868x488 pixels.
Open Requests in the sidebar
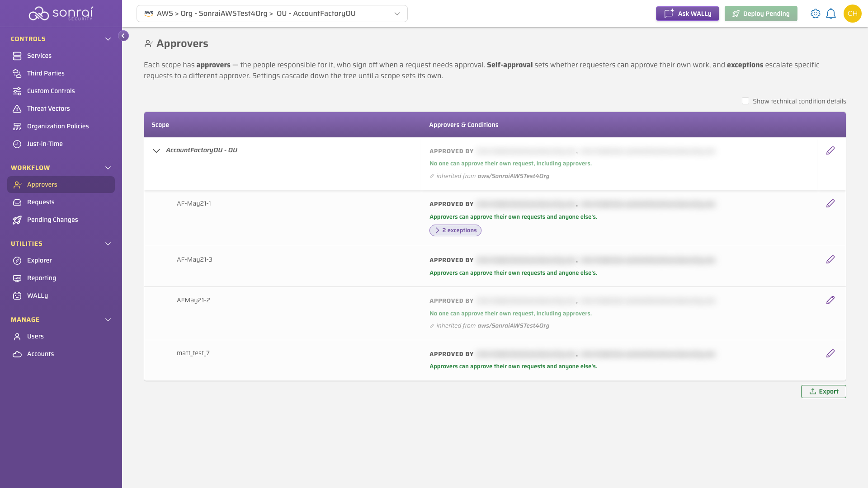click(x=61, y=202)
